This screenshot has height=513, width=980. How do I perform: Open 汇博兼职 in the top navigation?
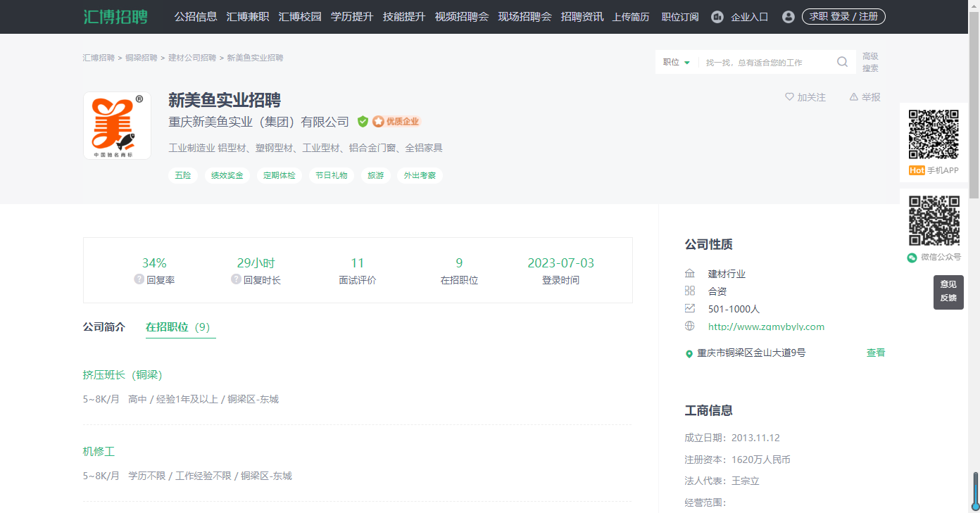click(x=248, y=17)
